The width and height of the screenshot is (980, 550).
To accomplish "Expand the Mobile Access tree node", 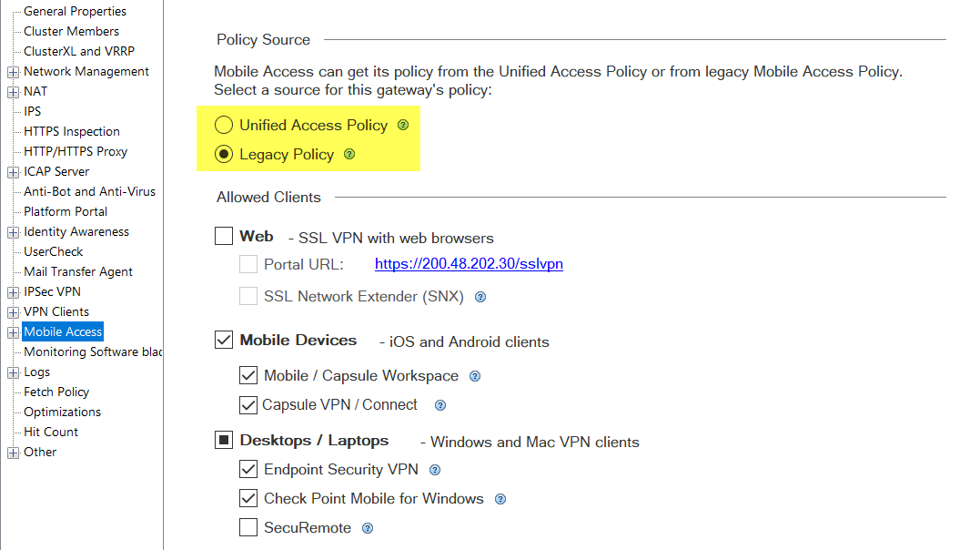I will pyautogui.click(x=13, y=332).
